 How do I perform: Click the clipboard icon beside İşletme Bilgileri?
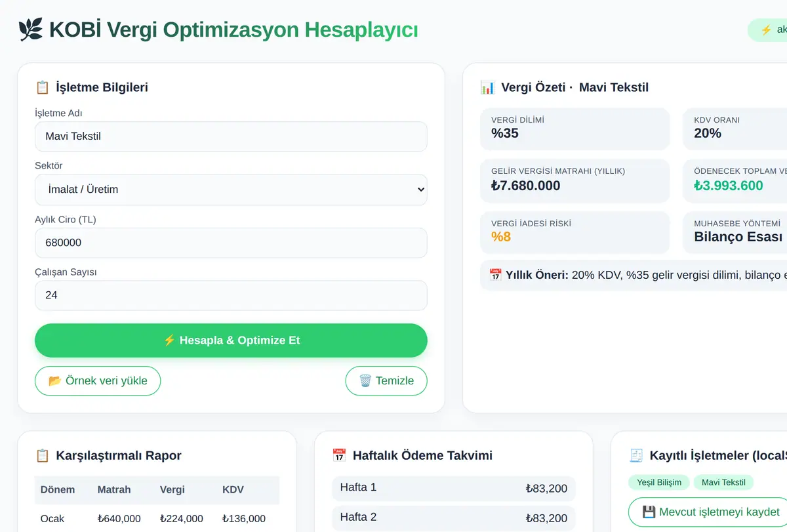tap(43, 87)
